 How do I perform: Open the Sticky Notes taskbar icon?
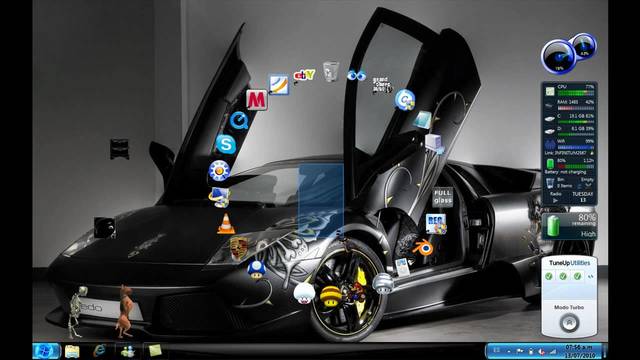click(x=154, y=351)
